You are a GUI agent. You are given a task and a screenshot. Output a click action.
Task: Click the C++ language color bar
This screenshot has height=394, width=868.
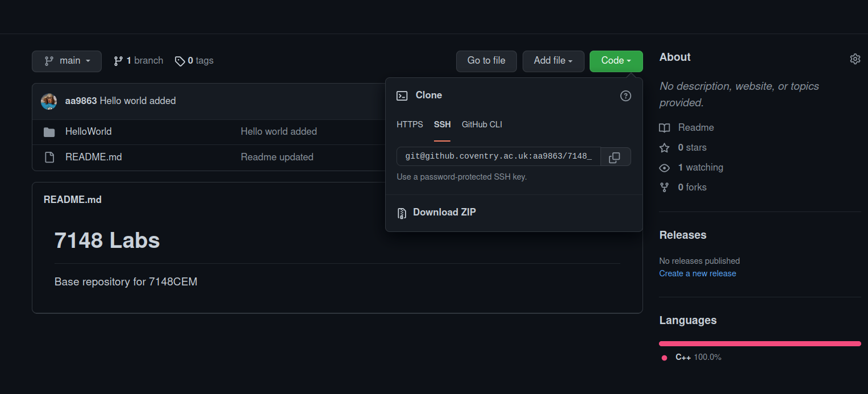pyautogui.click(x=759, y=343)
